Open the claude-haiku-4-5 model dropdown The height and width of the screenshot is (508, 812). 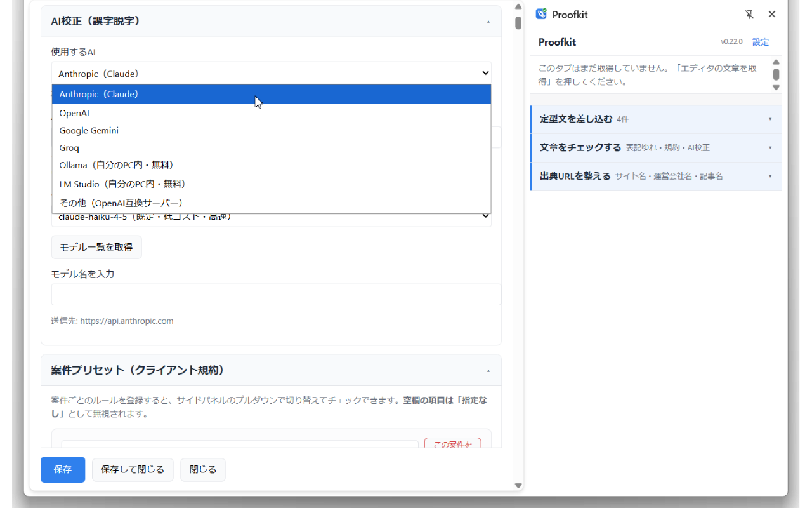pyautogui.click(x=272, y=218)
